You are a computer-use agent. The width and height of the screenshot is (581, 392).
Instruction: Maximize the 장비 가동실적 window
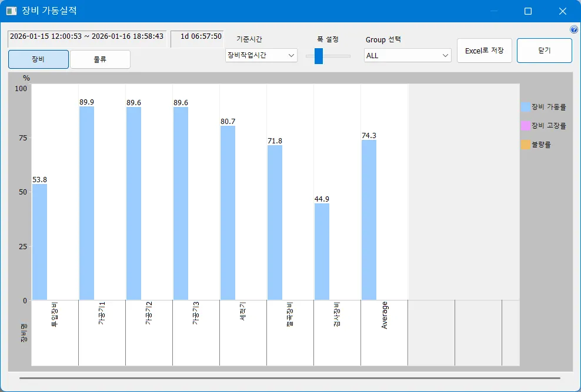tap(527, 11)
